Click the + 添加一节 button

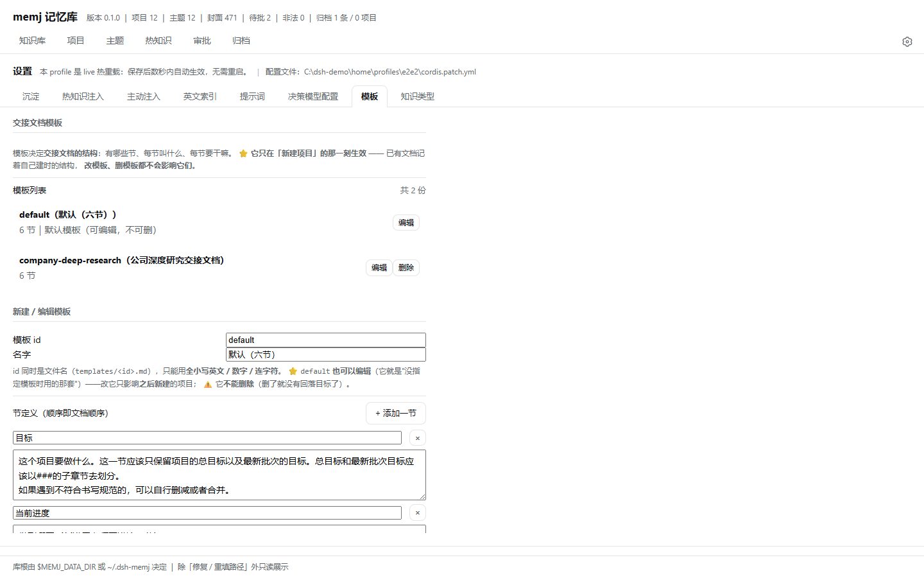[x=396, y=413]
